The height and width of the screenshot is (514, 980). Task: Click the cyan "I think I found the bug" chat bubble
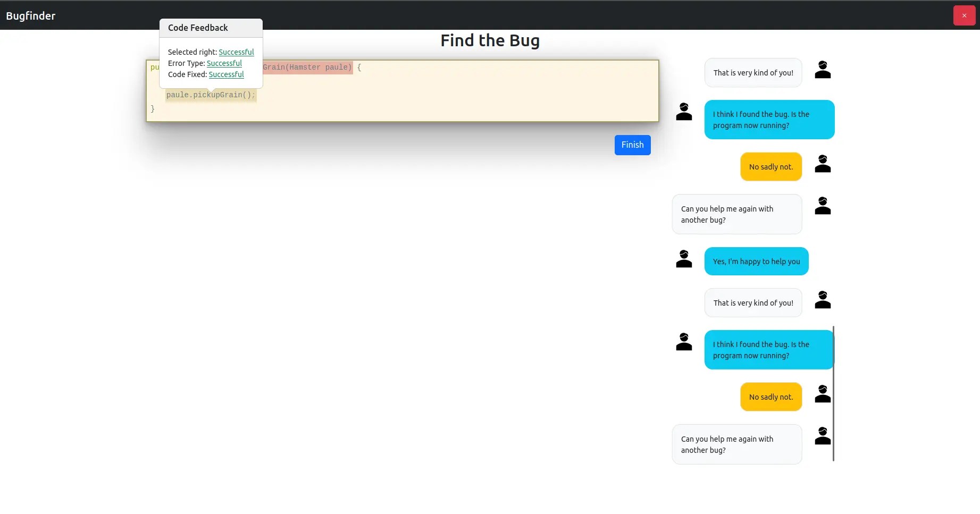coord(769,120)
